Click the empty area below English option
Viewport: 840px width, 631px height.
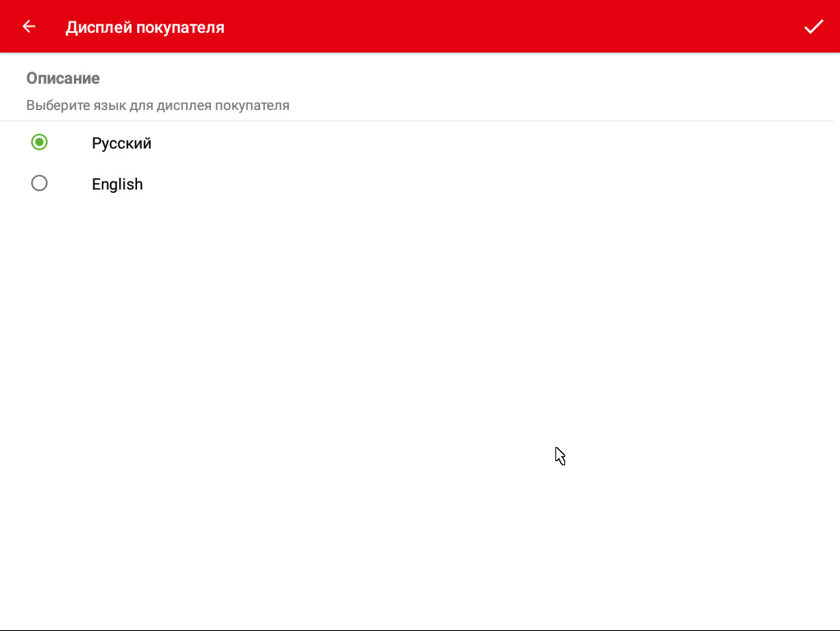(x=328, y=328)
